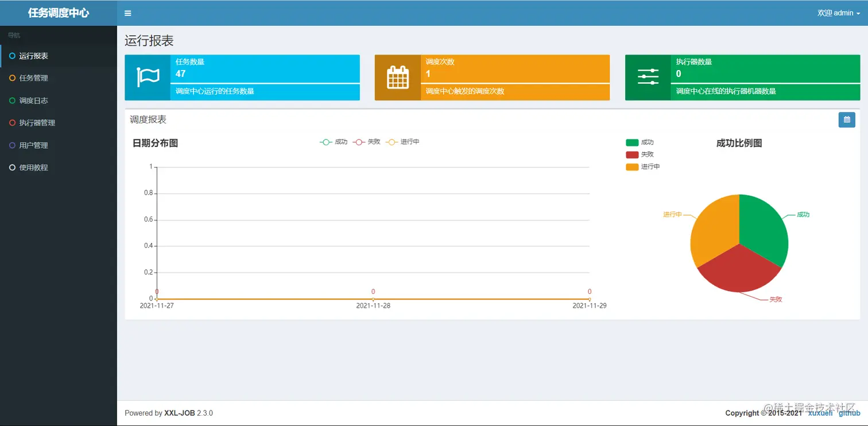Go to 任务管理 in the sidebar
Viewport: 868px width, 426px height.
(59, 78)
